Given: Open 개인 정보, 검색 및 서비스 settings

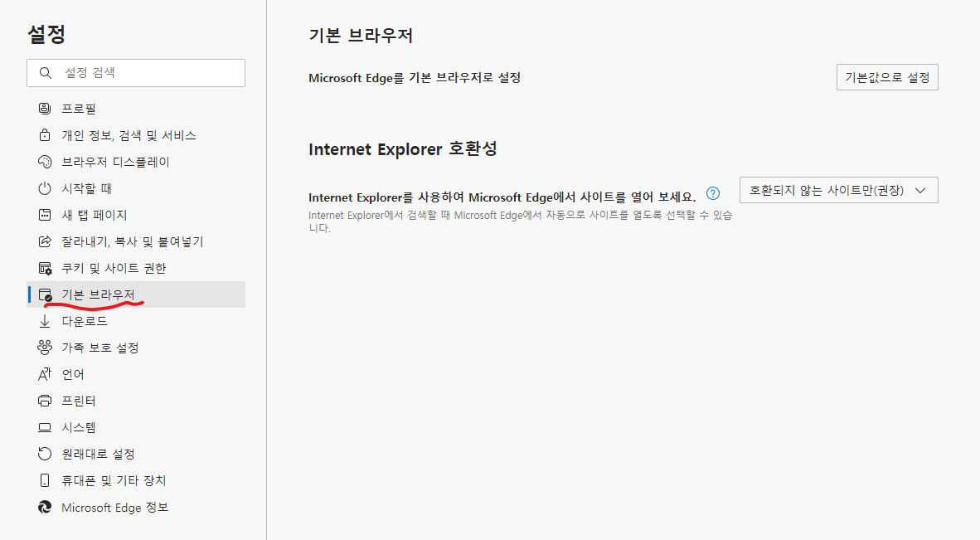Looking at the screenshot, I should click(x=136, y=135).
